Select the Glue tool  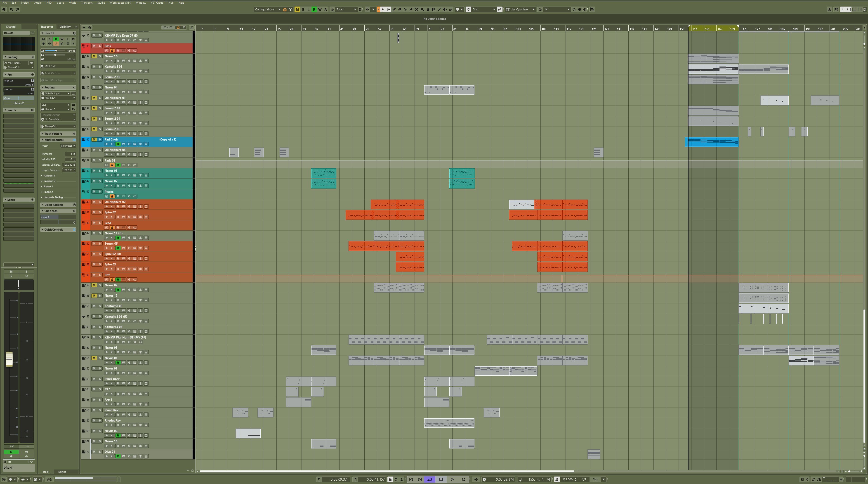[411, 10]
